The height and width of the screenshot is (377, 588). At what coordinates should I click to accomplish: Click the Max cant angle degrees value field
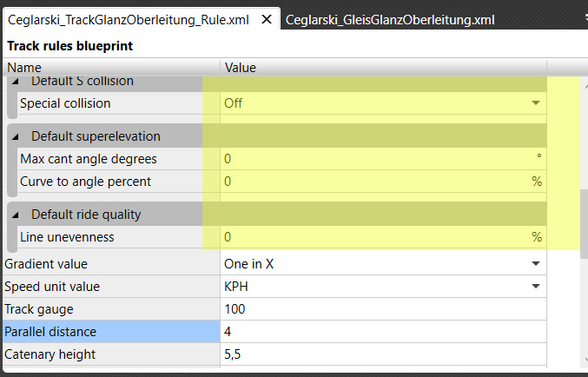click(373, 159)
